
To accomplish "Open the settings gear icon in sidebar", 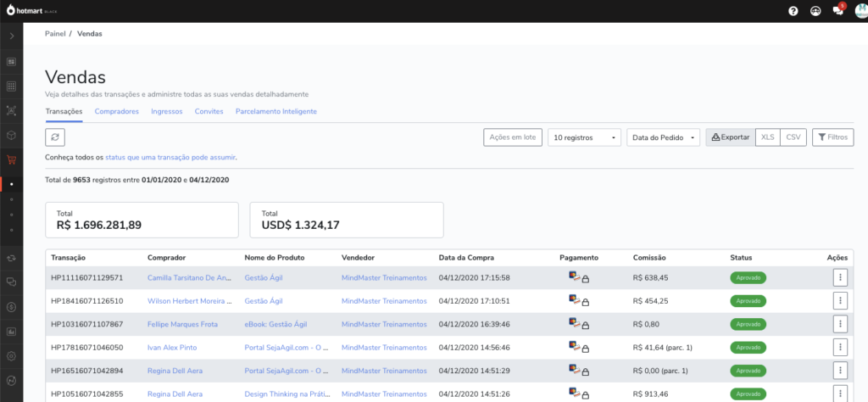I will pyautogui.click(x=11, y=356).
